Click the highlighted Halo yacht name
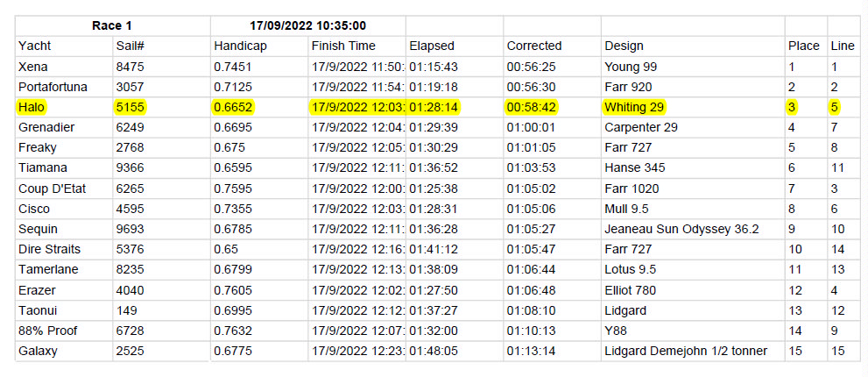The image size is (868, 377). coord(31,107)
